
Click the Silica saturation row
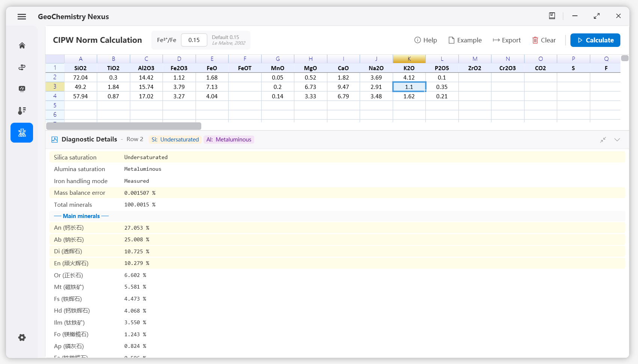click(x=337, y=157)
